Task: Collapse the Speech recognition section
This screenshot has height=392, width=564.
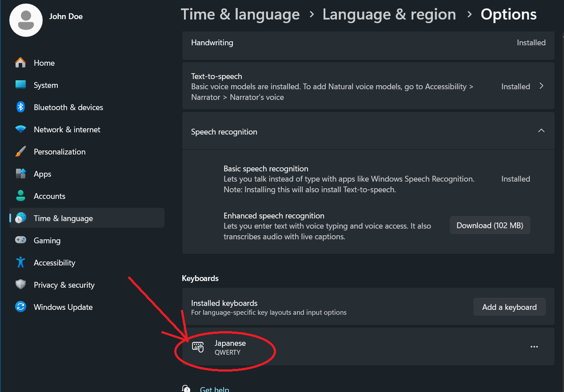Action: tap(541, 131)
